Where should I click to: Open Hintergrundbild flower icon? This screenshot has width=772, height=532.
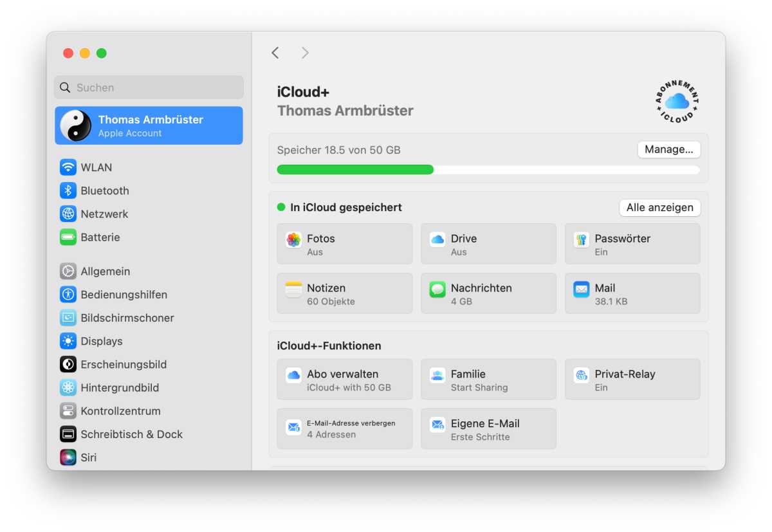[68, 387]
